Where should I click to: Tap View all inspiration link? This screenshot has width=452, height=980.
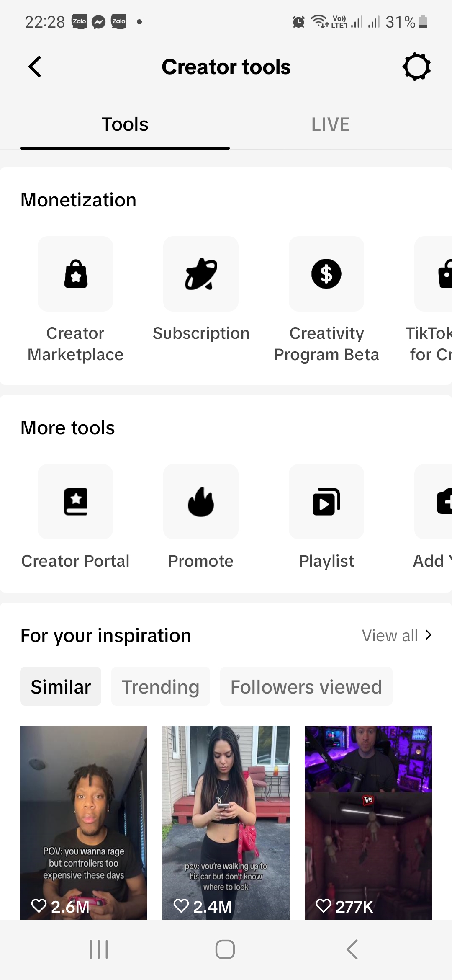coord(390,636)
